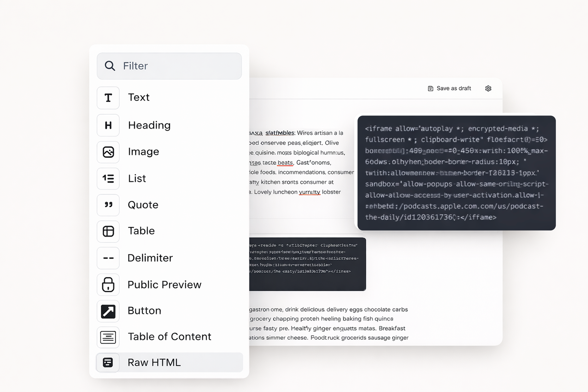
Task: Select the Public Preview menu entry
Action: coord(164,285)
